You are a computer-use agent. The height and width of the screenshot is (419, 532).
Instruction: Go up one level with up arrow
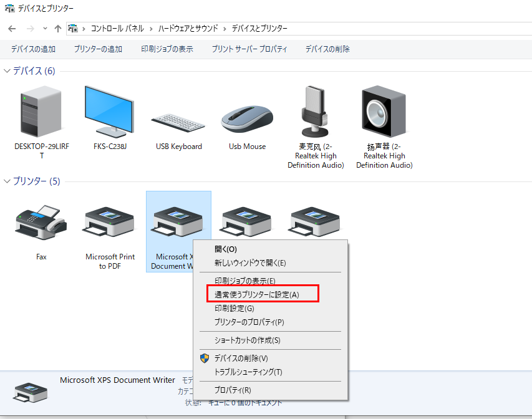pos(57,29)
